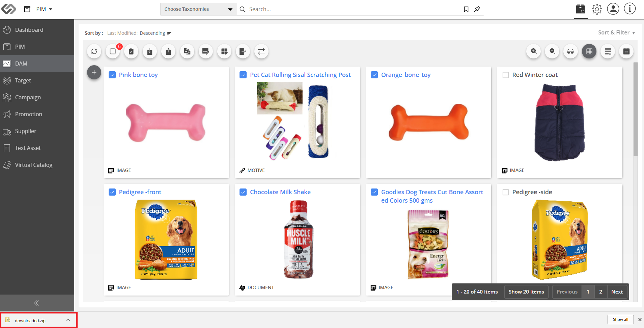The height and width of the screenshot is (328, 644).
Task: Uncheck Pet Cat Rolling Sisal Scratching Post checkbox
Action: [243, 75]
